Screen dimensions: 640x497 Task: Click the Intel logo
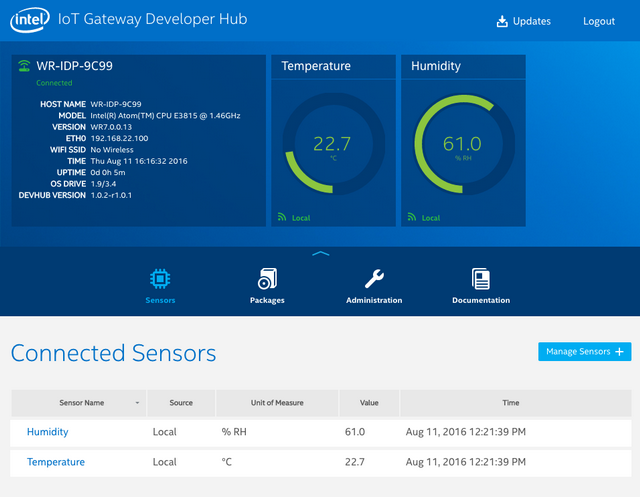(x=30, y=19)
